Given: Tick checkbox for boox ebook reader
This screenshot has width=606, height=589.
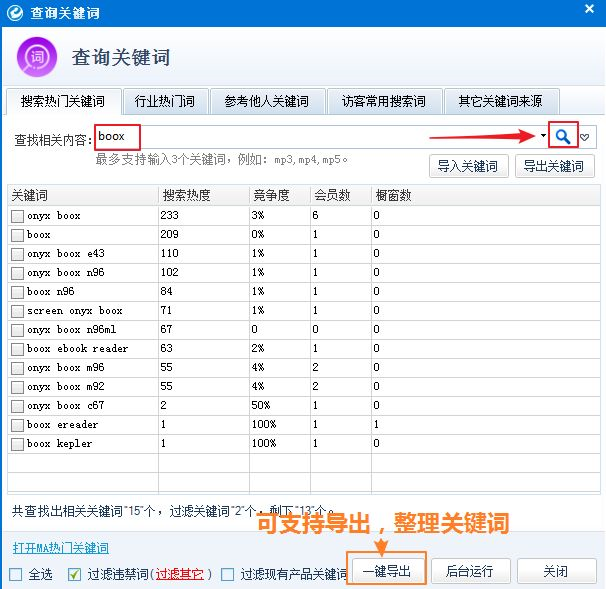Looking at the screenshot, I should [x=17, y=349].
